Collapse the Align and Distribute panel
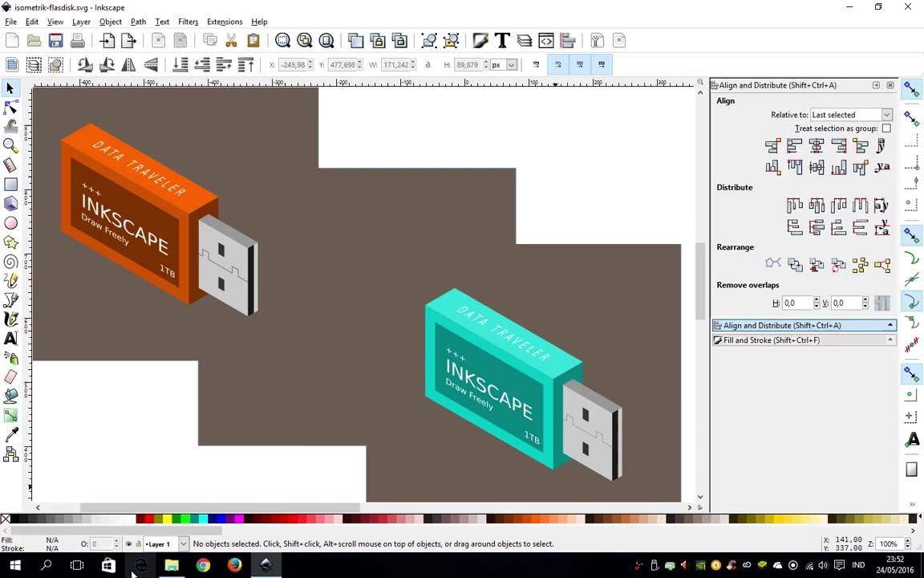Screen dimensions: 924x578 click(x=890, y=325)
